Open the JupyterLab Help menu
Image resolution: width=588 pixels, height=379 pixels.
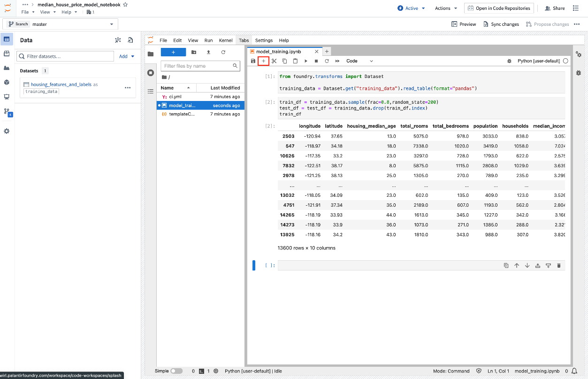(x=284, y=40)
